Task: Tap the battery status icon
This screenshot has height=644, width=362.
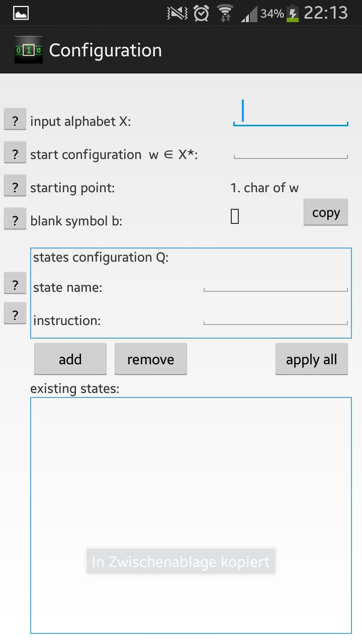Action: (293, 14)
